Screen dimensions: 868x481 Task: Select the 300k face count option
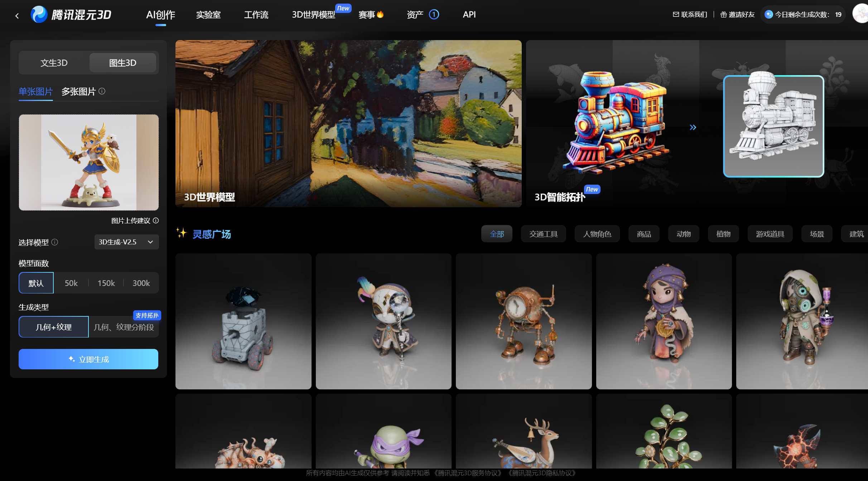pyautogui.click(x=141, y=283)
